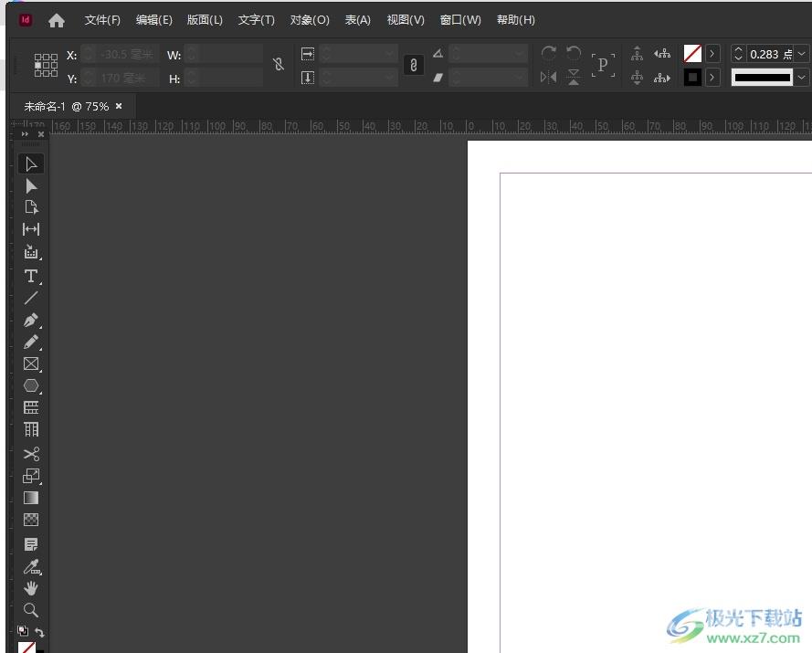Switch to document tab 未命名-1 @ 75%
This screenshot has height=653, width=812.
(67, 107)
